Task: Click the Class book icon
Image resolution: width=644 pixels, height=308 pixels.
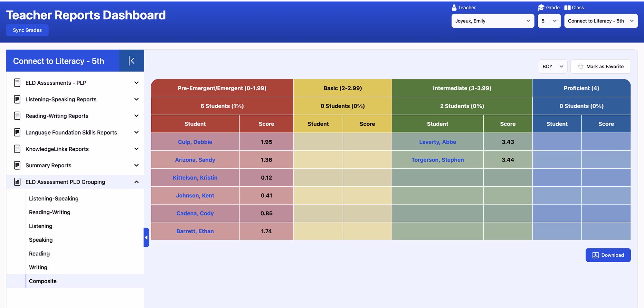Action: [567, 7]
